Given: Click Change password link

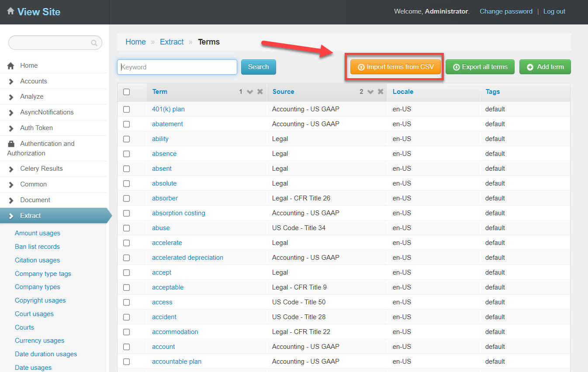Looking at the screenshot, I should tap(506, 11).
